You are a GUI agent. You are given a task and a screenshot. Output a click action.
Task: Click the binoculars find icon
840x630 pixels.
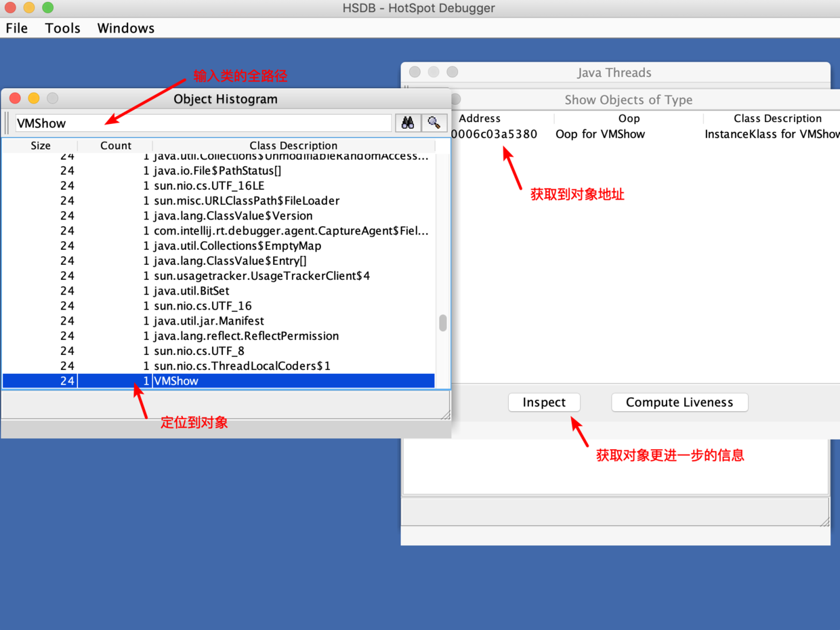point(408,123)
